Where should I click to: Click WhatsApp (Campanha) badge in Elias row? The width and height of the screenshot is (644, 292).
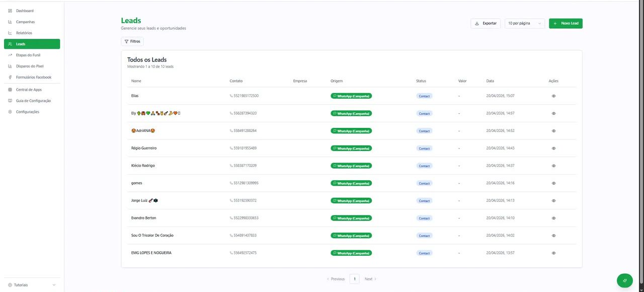click(x=351, y=96)
